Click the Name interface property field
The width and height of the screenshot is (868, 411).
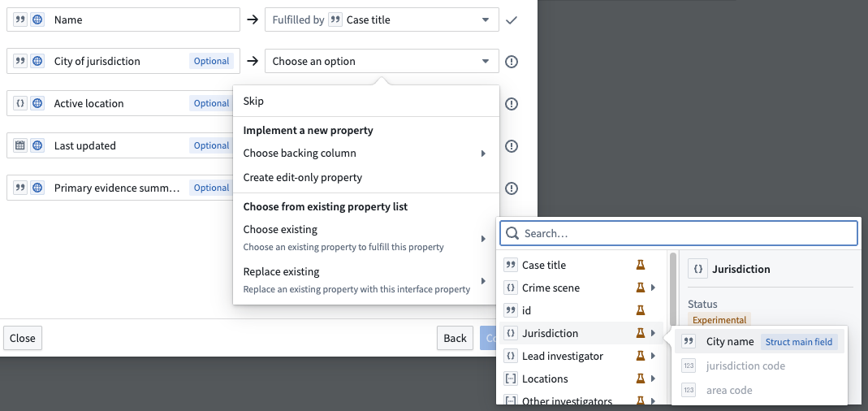click(x=123, y=19)
